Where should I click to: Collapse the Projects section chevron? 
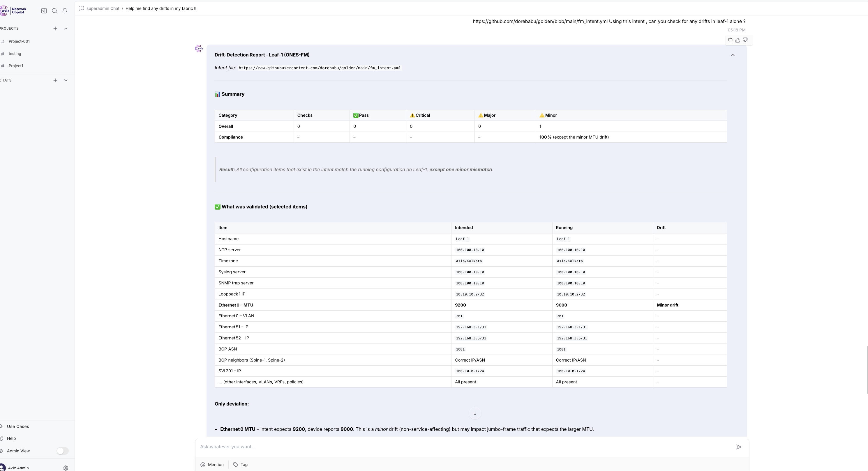(66, 29)
